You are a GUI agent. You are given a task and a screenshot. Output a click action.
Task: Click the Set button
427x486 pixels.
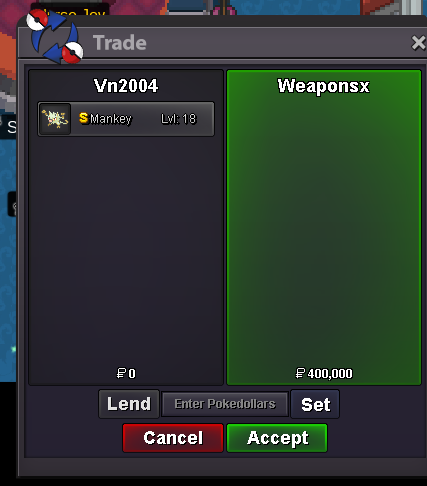[315, 404]
